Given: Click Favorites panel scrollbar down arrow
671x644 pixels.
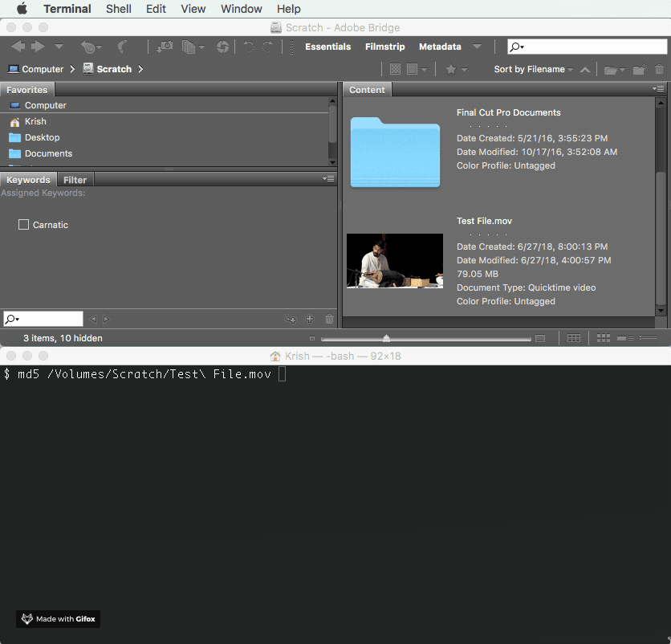Looking at the screenshot, I should pyautogui.click(x=332, y=162).
